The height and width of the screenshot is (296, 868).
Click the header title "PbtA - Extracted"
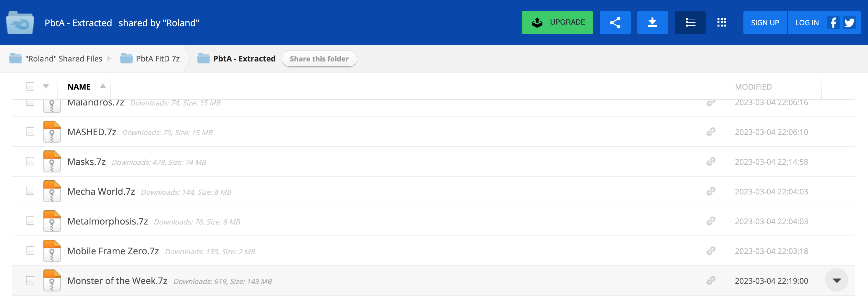(x=78, y=23)
